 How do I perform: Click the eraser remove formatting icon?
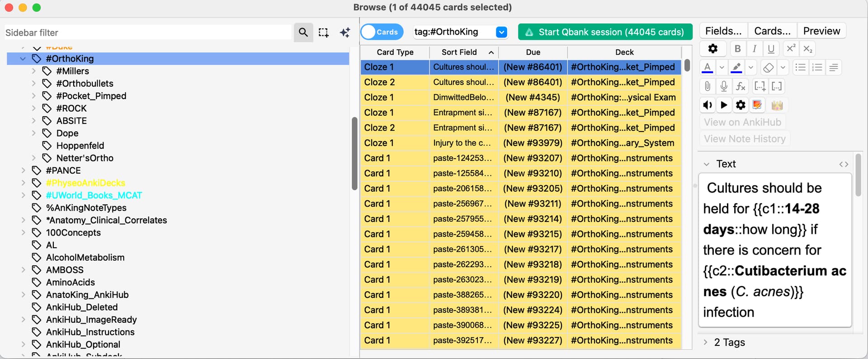(x=768, y=68)
